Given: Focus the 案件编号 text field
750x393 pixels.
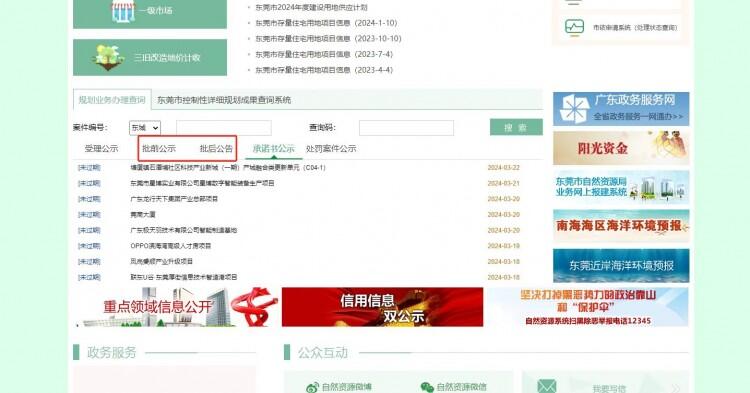Looking at the screenshot, I should pos(224,128).
